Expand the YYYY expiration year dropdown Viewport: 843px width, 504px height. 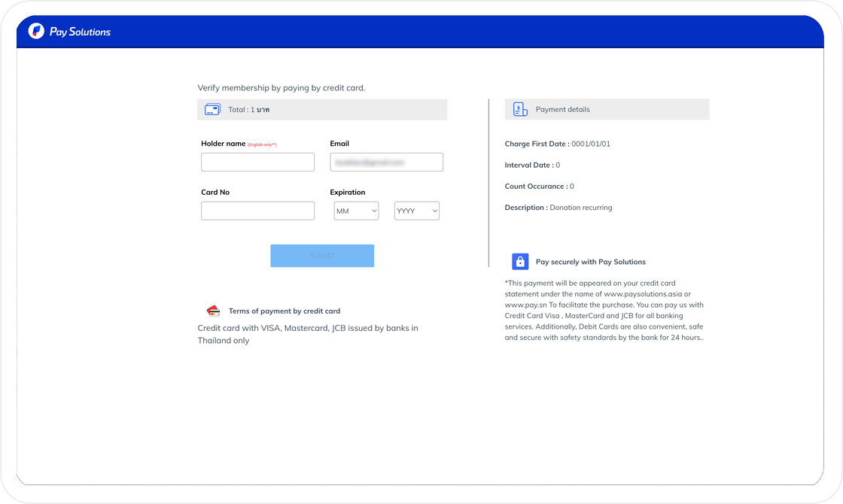pyautogui.click(x=417, y=211)
